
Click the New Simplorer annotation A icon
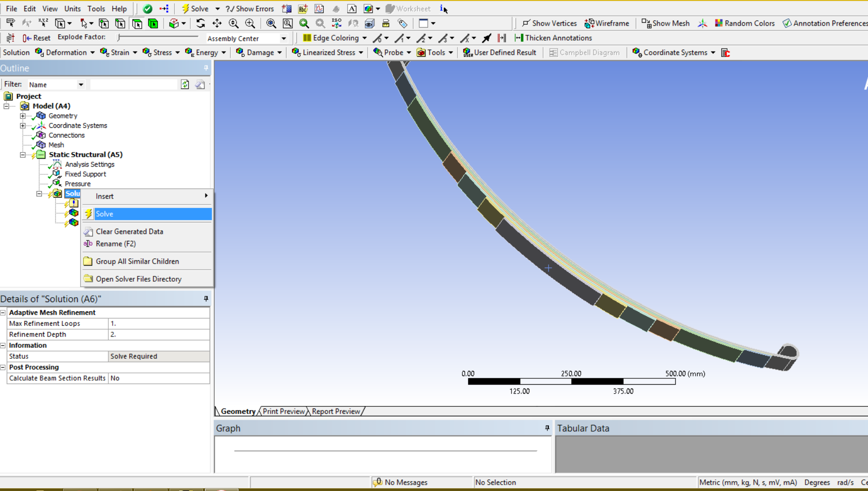[352, 9]
